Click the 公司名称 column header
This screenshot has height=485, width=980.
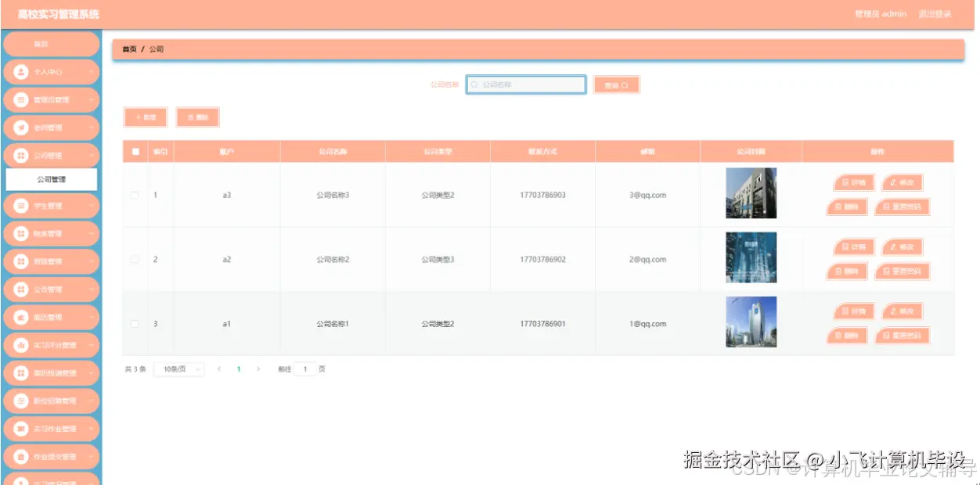click(x=333, y=152)
